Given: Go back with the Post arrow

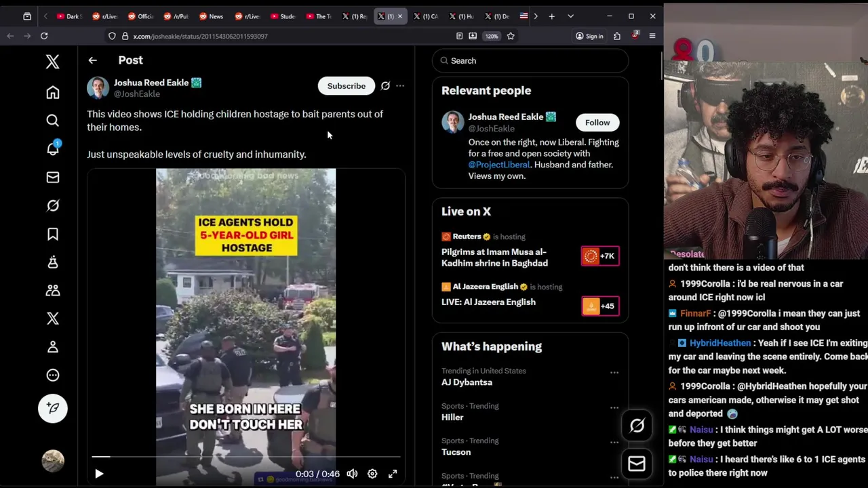Looking at the screenshot, I should [x=92, y=60].
